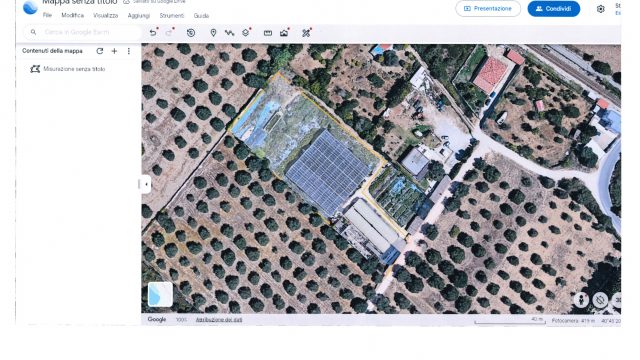
Task: Click the measurement polygon icon in list
Action: click(35, 69)
